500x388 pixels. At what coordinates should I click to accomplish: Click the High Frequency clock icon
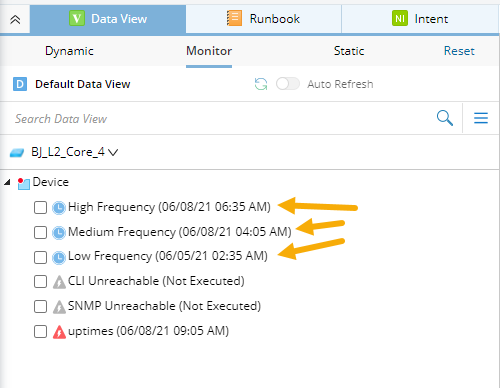click(x=59, y=208)
